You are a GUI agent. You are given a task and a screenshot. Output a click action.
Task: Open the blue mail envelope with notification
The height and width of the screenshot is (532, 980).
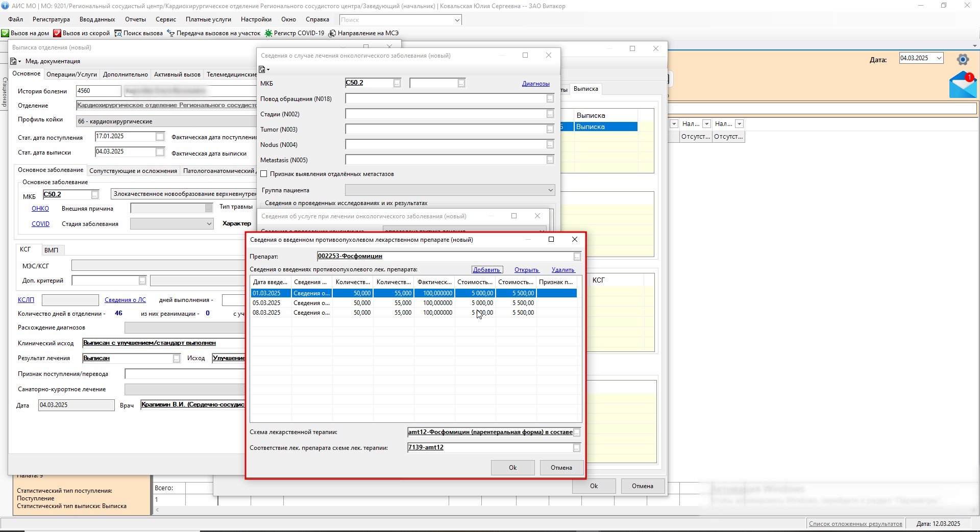963,85
